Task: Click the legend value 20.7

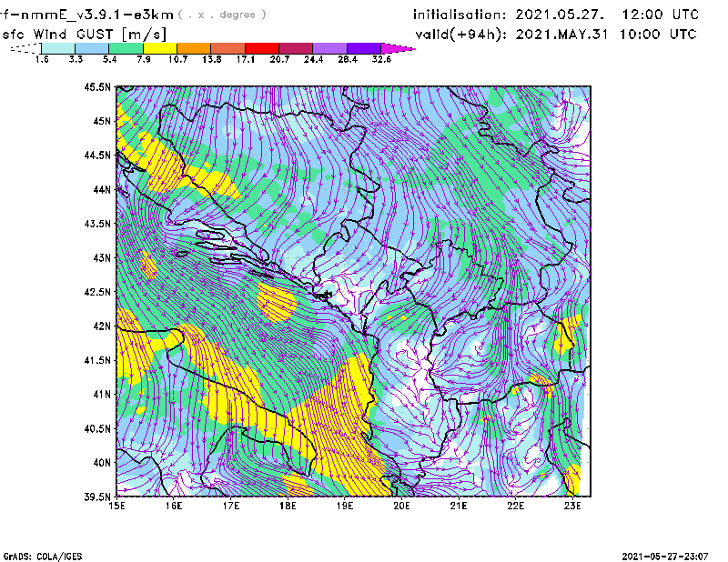Action: point(279,59)
